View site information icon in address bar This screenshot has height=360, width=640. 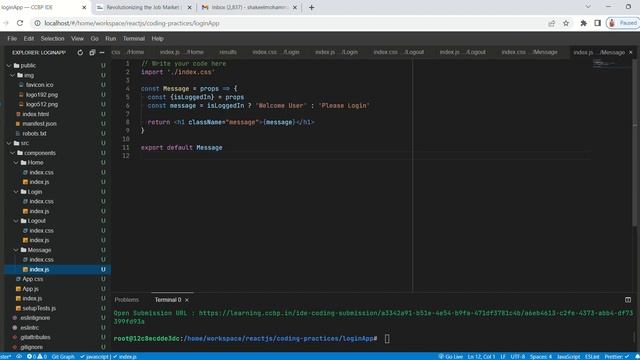click(x=37, y=23)
